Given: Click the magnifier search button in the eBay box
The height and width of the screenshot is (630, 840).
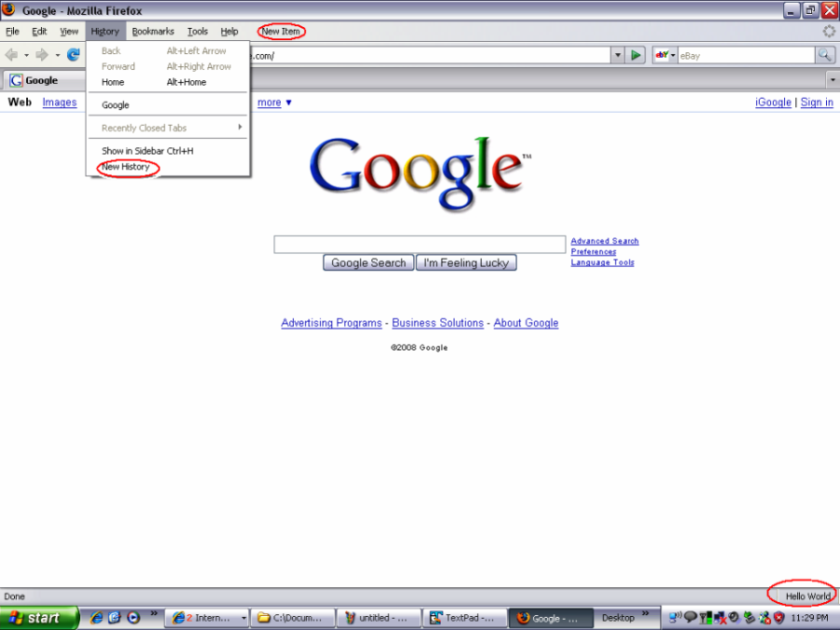Looking at the screenshot, I should (x=824, y=55).
